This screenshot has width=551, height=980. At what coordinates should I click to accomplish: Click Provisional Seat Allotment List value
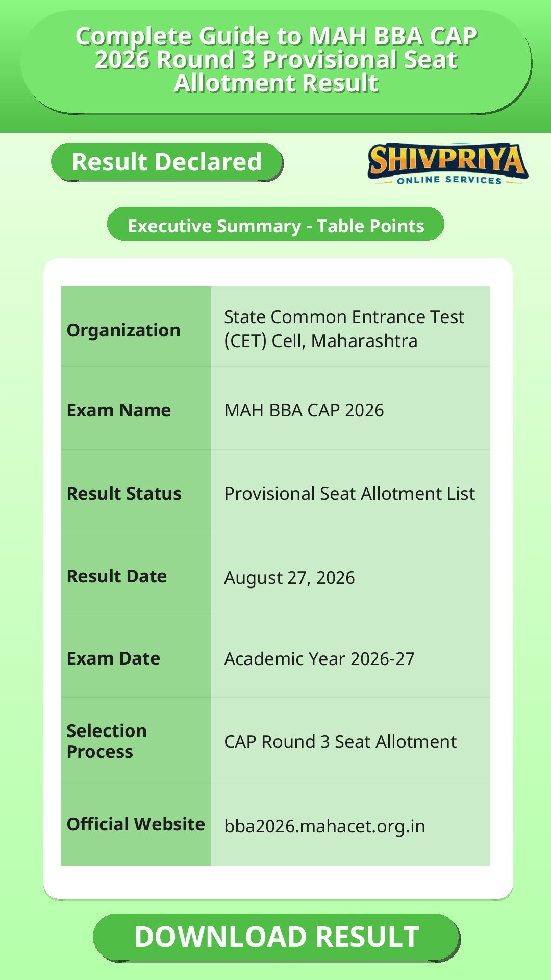pyautogui.click(x=349, y=494)
